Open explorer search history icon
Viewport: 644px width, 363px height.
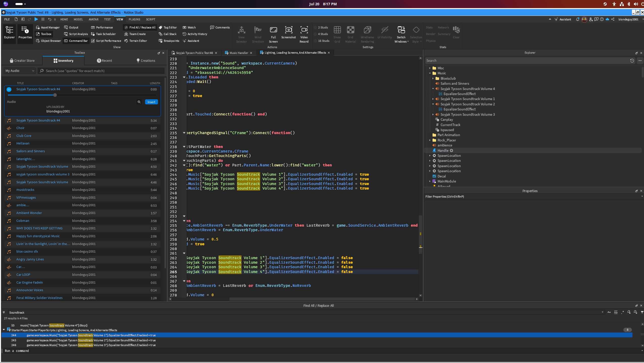[x=632, y=60]
